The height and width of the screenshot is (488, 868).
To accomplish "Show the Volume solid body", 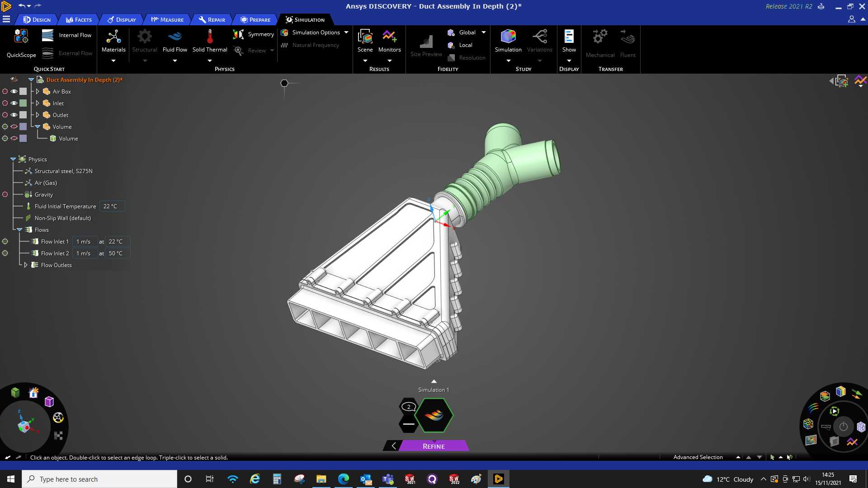I will tap(14, 138).
